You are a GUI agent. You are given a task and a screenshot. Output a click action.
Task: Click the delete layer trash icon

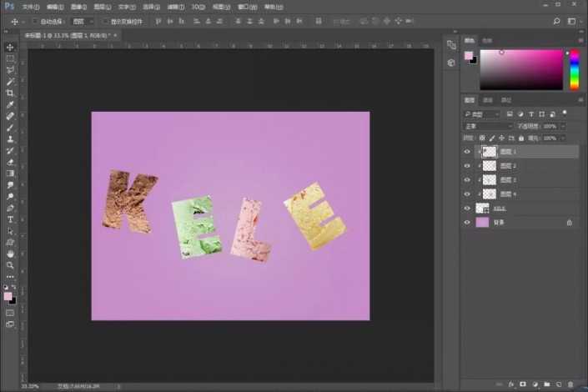click(x=570, y=384)
